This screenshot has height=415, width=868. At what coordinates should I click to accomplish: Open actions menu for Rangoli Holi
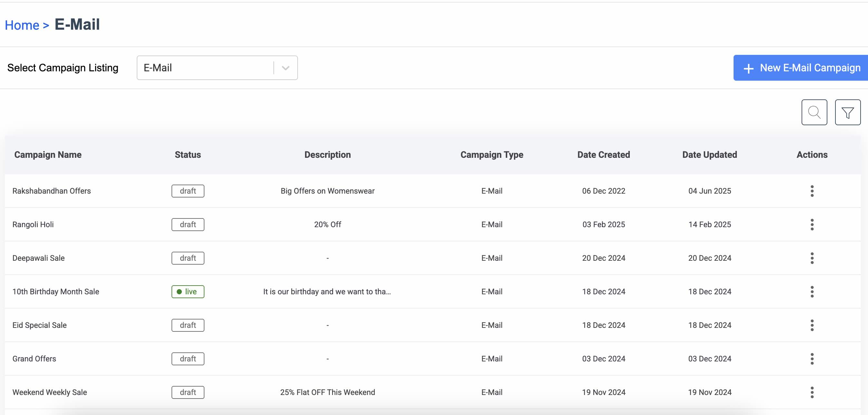click(x=812, y=225)
